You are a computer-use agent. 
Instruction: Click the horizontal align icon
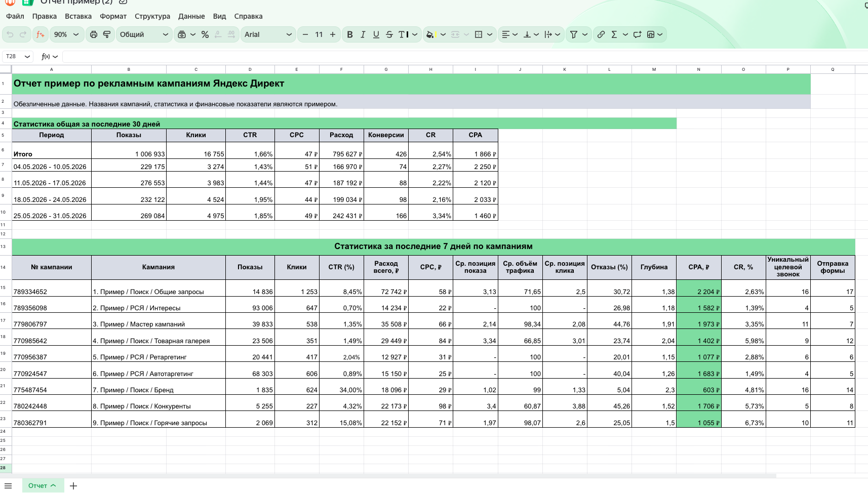(505, 34)
